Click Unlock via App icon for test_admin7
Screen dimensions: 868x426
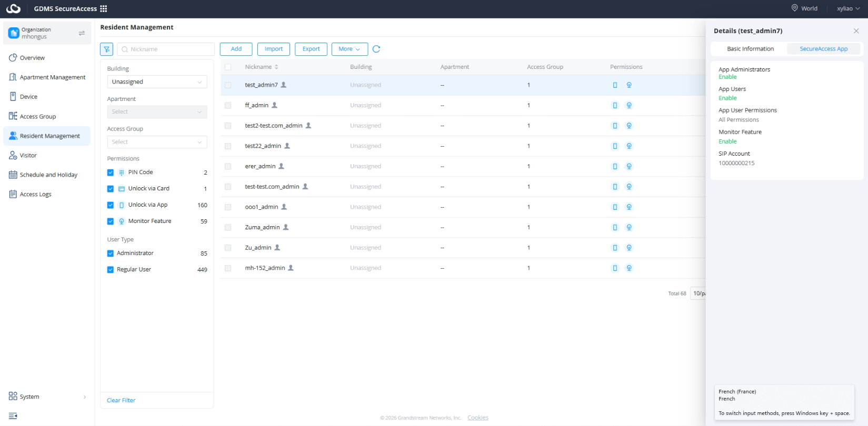click(615, 85)
